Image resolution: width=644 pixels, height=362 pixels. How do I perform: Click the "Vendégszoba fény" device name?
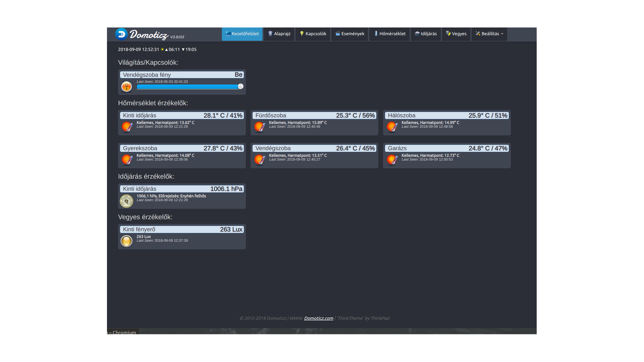point(147,75)
